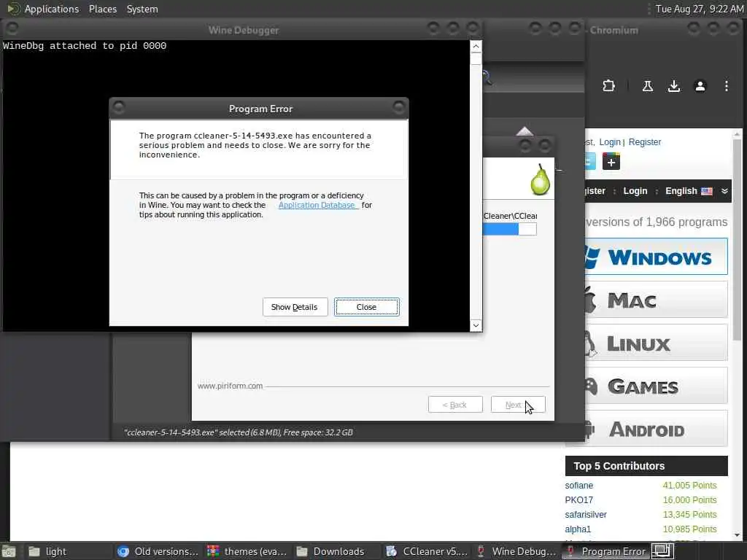The width and height of the screenshot is (747, 560).
Task: Click the top Register link in Chromium page
Action: tap(645, 142)
